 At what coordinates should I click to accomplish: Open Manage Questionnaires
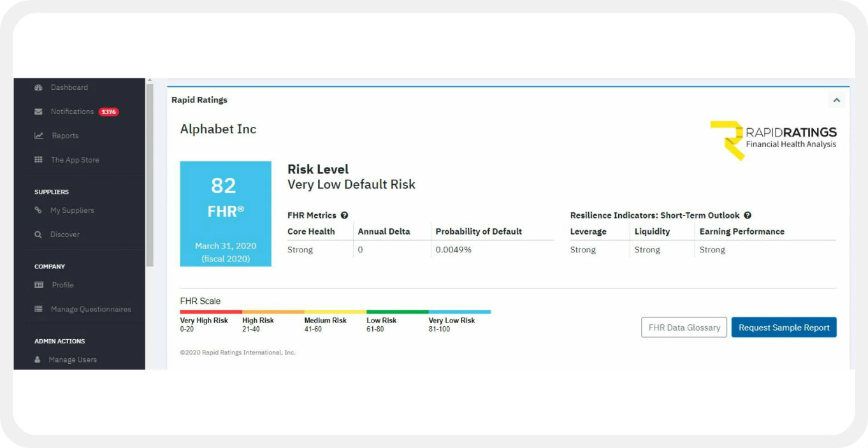tap(90, 309)
